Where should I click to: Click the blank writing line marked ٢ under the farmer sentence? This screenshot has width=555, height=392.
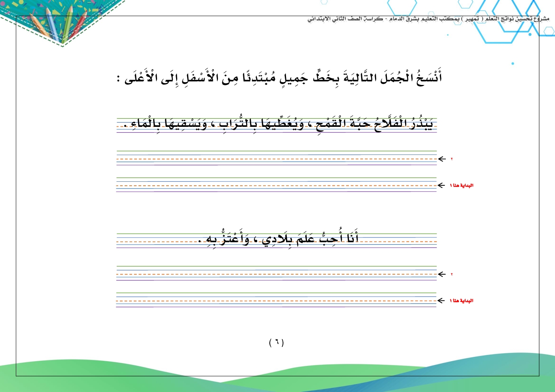click(277, 159)
